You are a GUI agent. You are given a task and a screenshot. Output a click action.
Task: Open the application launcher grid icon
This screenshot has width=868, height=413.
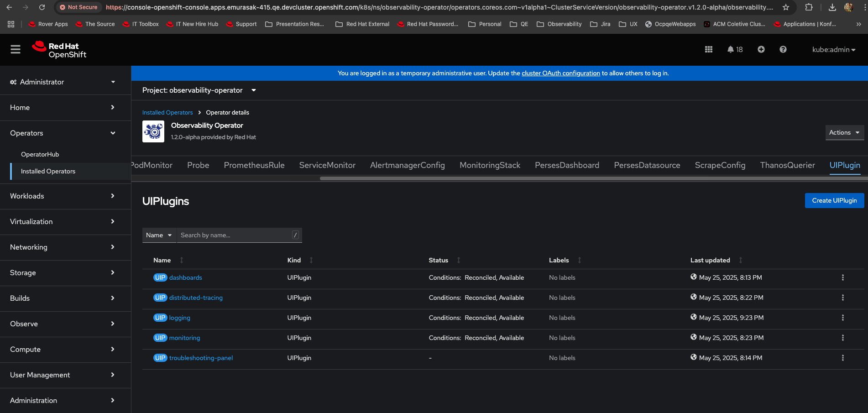tap(708, 49)
